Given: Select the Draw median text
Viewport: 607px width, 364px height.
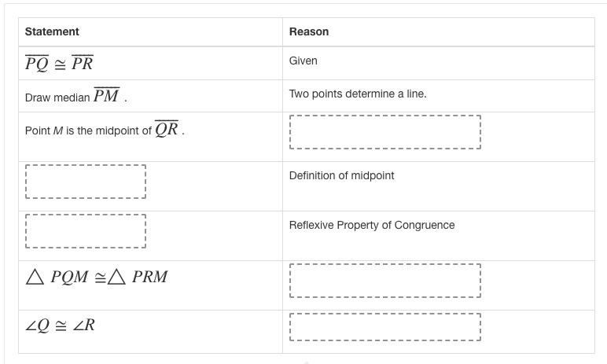Looking at the screenshot, I should pos(57,97).
